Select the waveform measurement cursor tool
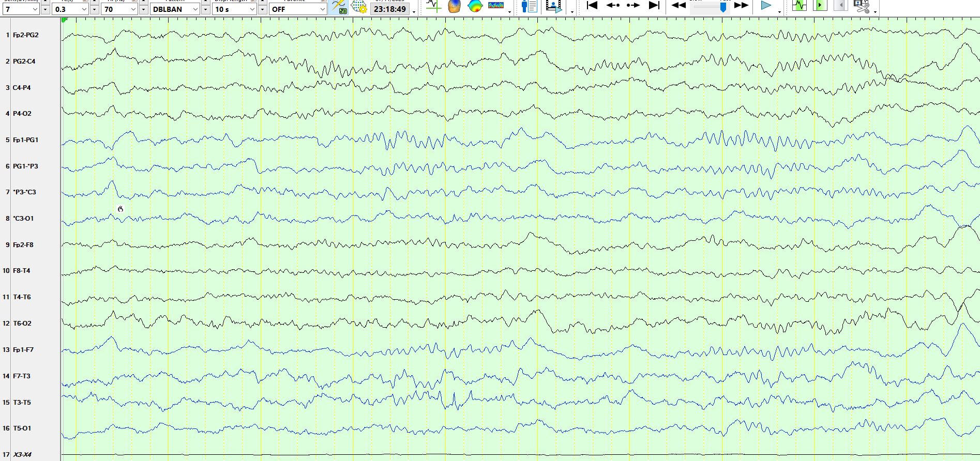Viewport: 980px width, 461px height. pos(433,6)
